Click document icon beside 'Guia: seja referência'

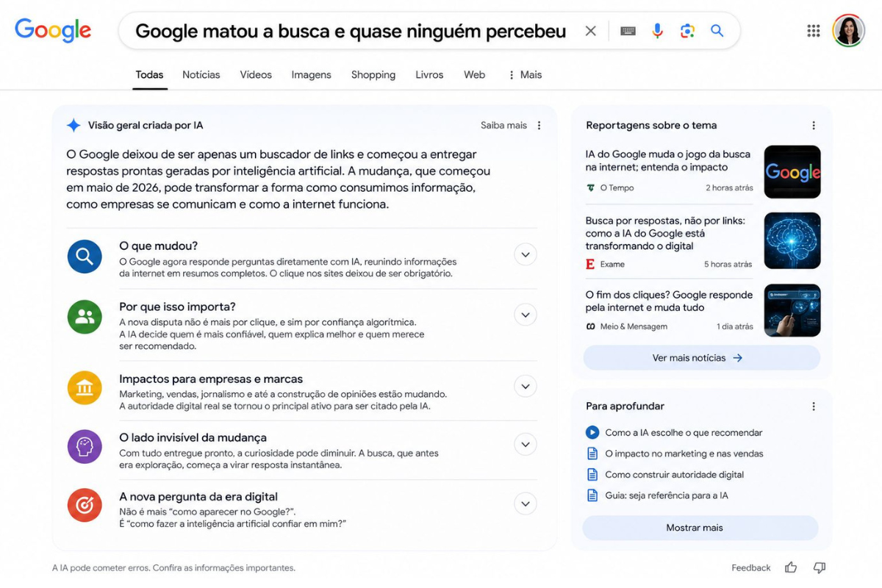click(592, 495)
